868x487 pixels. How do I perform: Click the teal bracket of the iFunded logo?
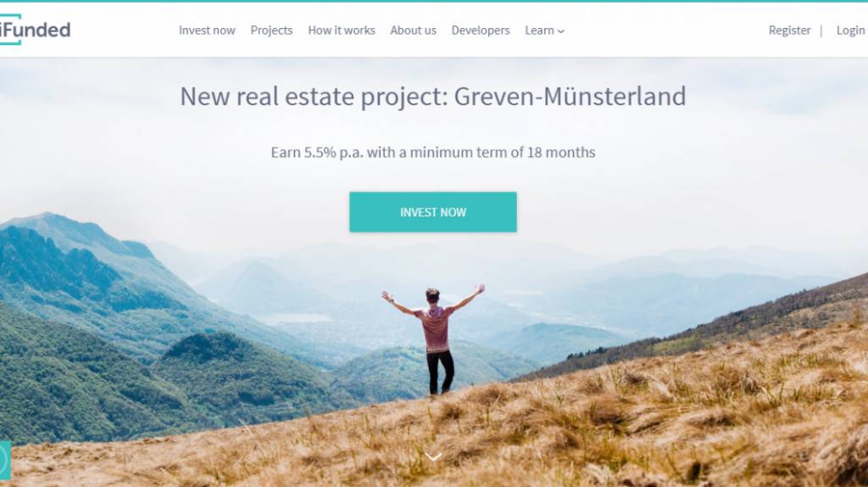11,30
